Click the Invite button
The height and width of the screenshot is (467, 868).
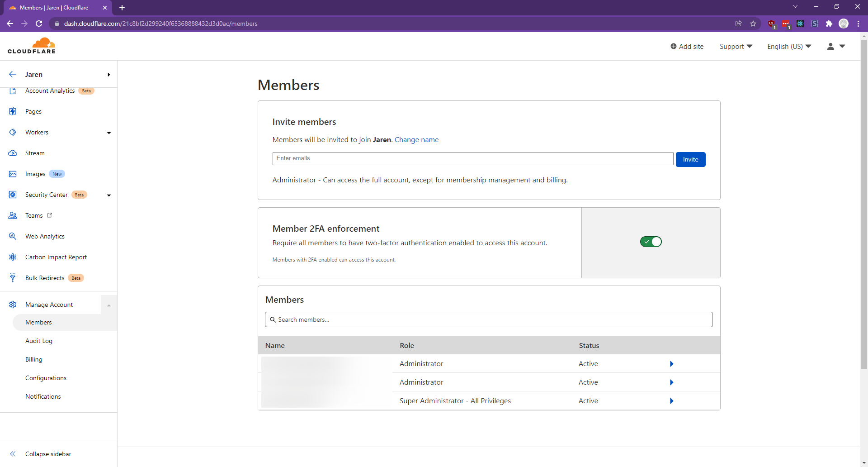[x=690, y=159]
